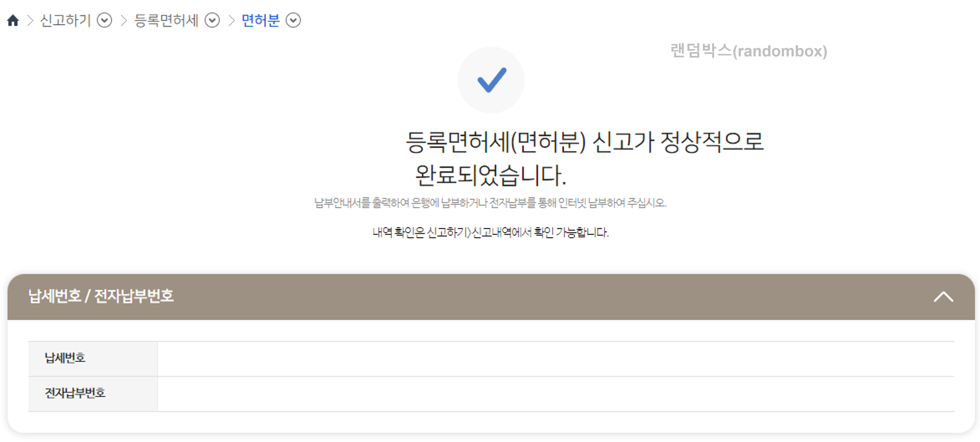The width and height of the screenshot is (980, 442).
Task: Click the blue checkmark completion icon
Action: tap(491, 80)
